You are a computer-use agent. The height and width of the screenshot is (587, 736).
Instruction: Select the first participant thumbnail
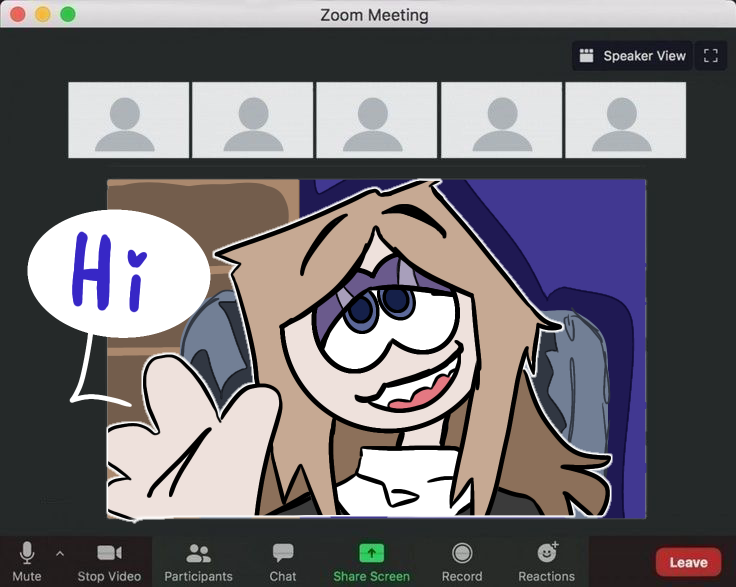click(x=128, y=120)
